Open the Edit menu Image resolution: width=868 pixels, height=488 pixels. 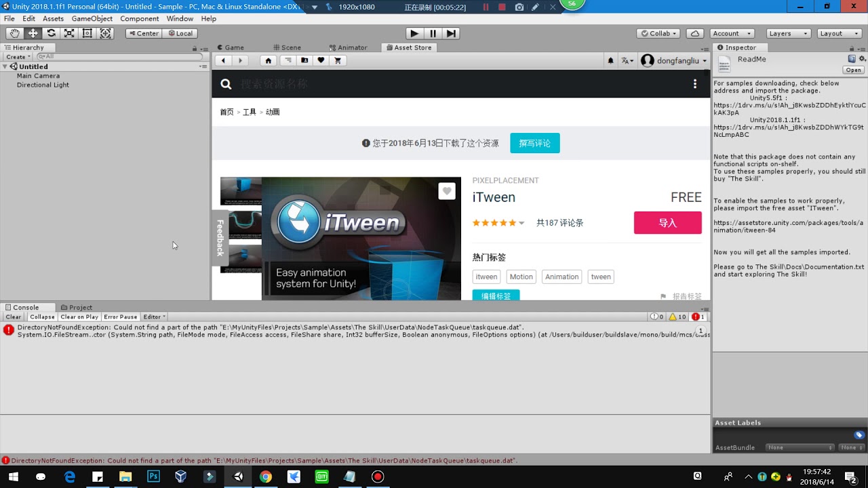click(28, 18)
